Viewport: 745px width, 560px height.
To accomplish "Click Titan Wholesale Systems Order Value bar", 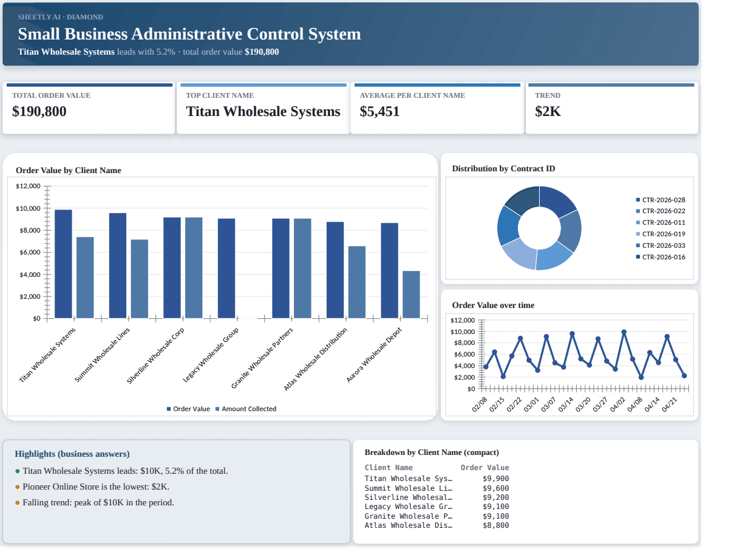I will [x=63, y=264].
